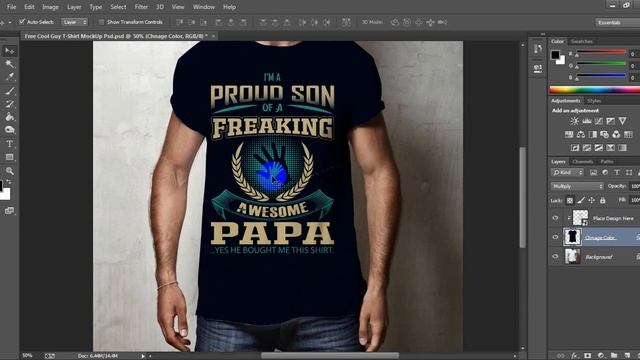Viewport: 640px width, 360px height.
Task: Click Add layer mask icon at panel bottom
Action: (x=587, y=356)
